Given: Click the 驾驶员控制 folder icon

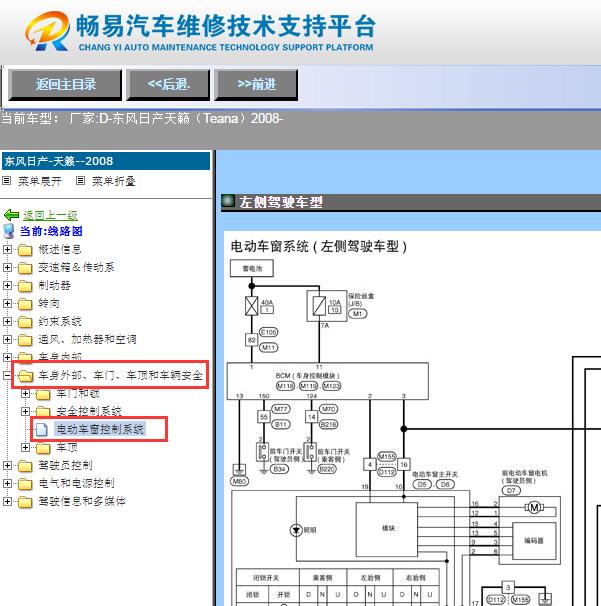Looking at the screenshot, I should 25,466.
